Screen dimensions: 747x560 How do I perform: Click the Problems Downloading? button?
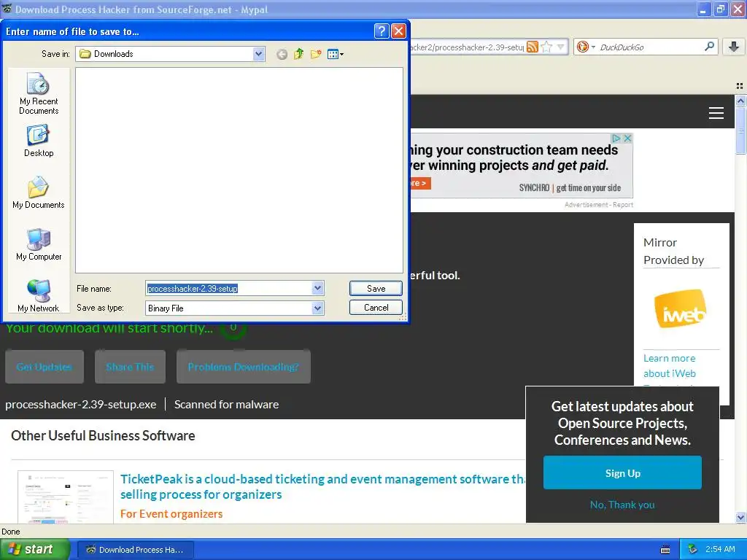tap(244, 367)
